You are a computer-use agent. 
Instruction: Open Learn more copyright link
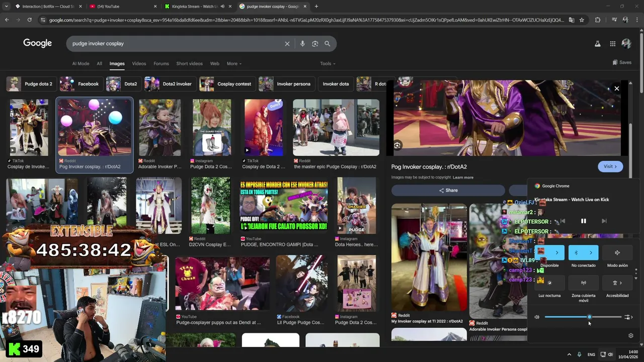(463, 177)
